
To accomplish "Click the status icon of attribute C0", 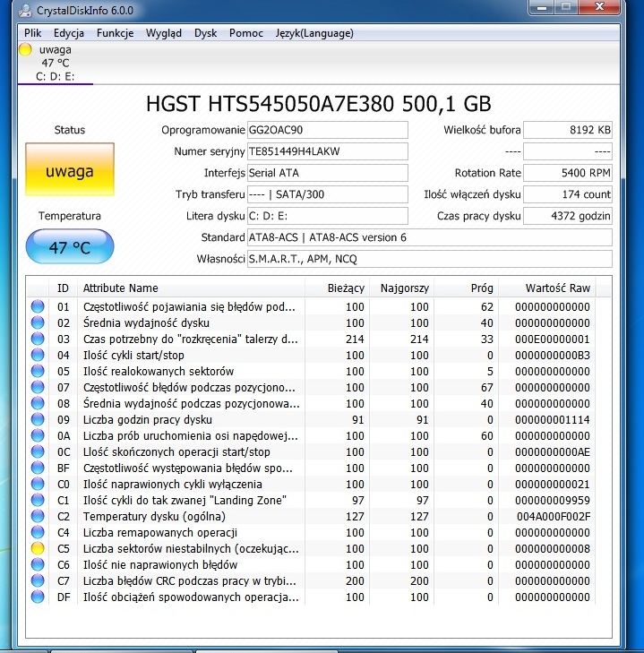I will [x=38, y=484].
